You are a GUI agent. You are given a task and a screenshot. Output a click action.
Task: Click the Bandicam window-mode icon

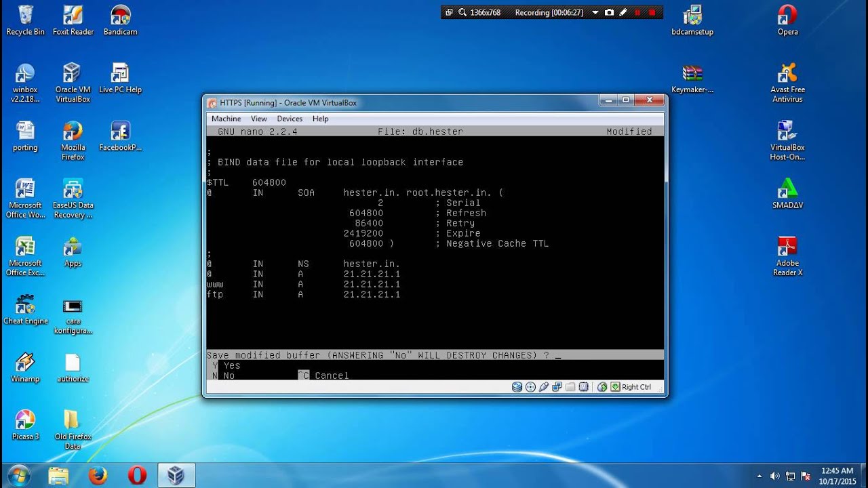tap(449, 12)
